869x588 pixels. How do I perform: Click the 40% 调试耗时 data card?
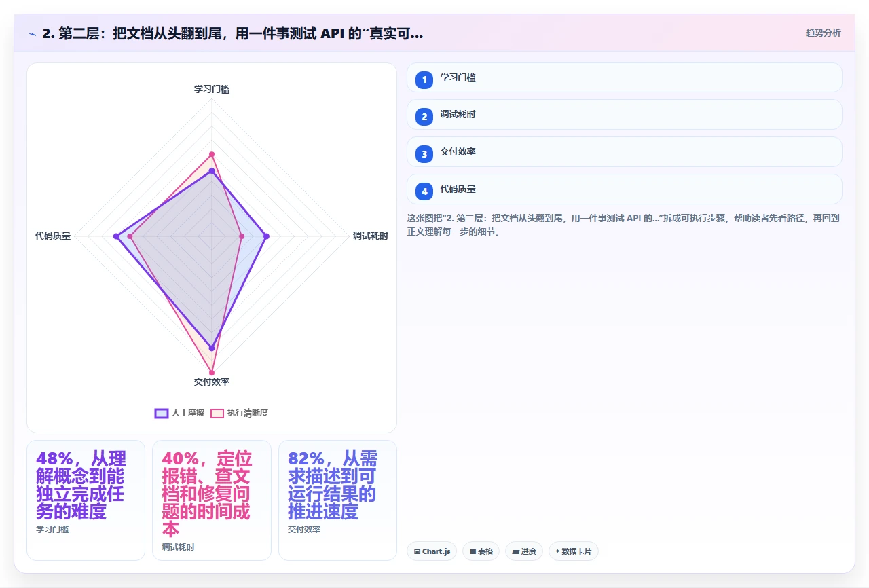pyautogui.click(x=212, y=500)
